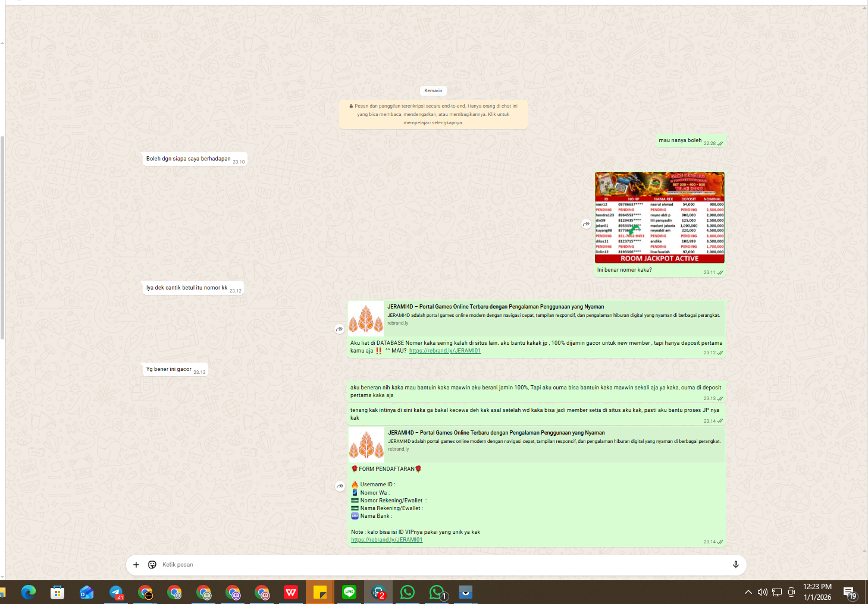Click the chat scroll-down arrow
The width and height of the screenshot is (868, 604).
[x=864, y=551]
